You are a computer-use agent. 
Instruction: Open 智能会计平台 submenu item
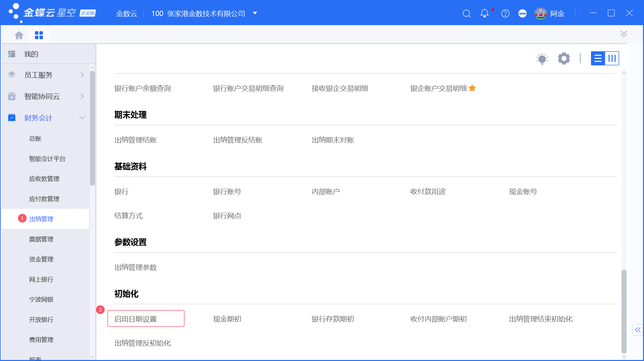coord(47,159)
